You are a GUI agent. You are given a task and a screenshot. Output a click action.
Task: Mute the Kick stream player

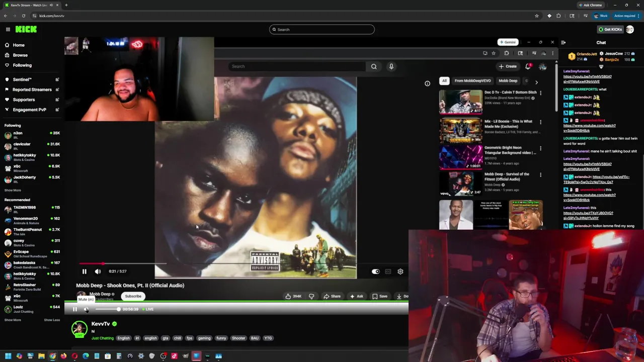[86, 309]
